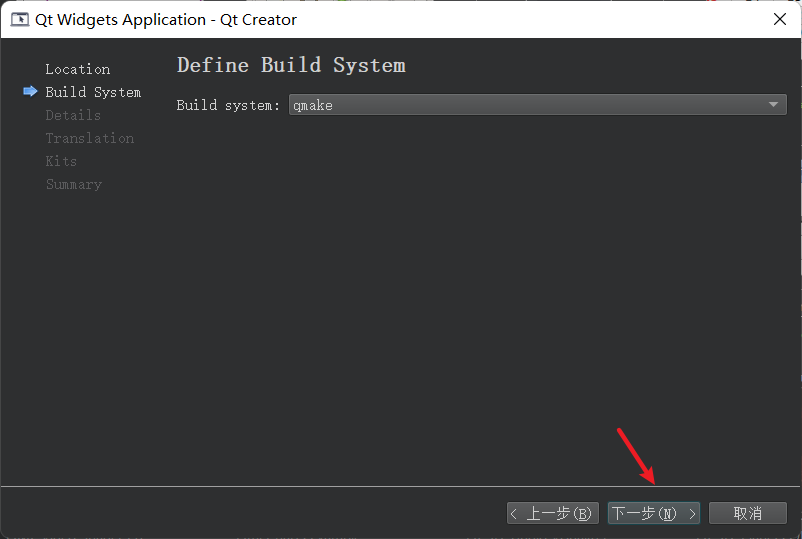
Task: Click the 下一步(N) next button
Action: coord(654,513)
